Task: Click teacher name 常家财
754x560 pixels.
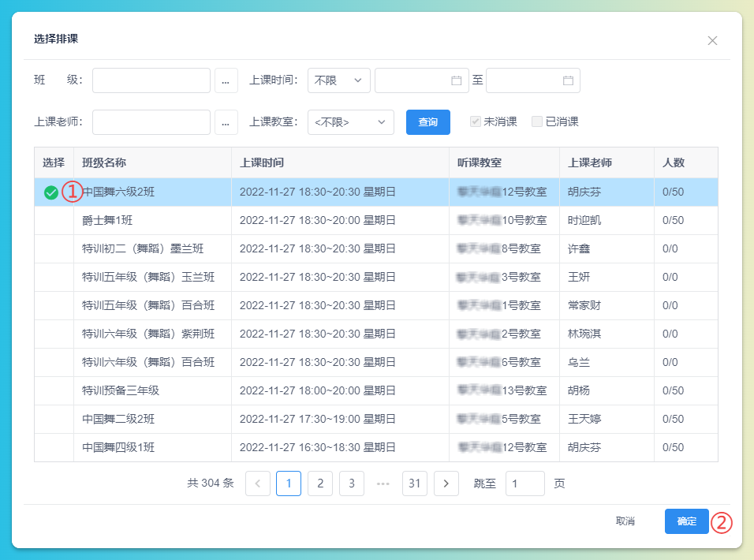Action: tap(584, 306)
